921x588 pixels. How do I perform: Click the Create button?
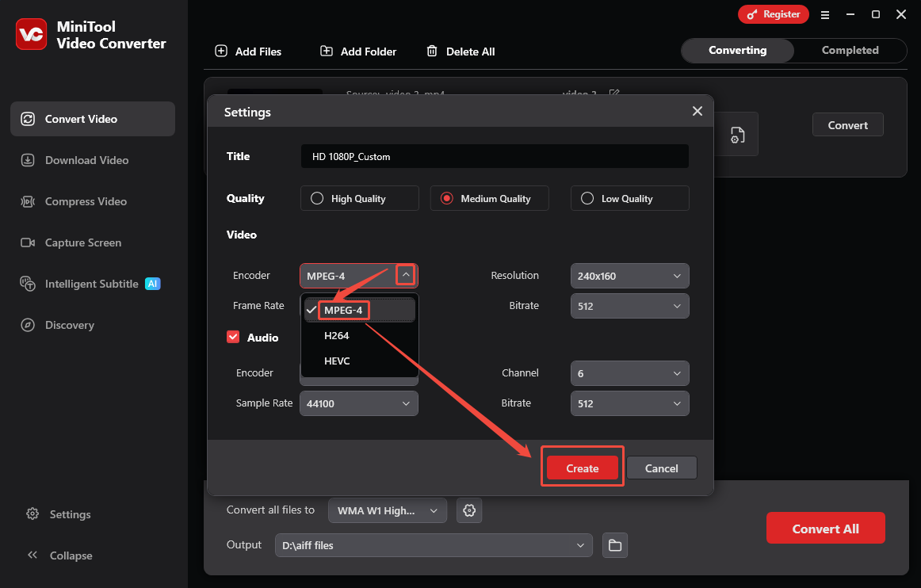click(582, 468)
